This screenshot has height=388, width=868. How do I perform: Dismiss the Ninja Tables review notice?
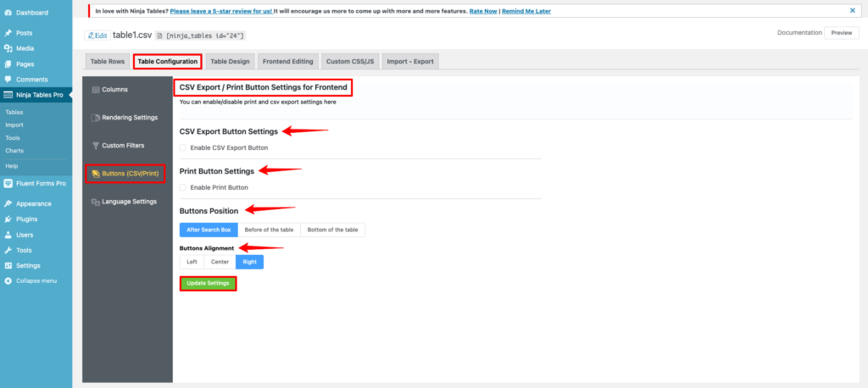pyautogui.click(x=853, y=10)
